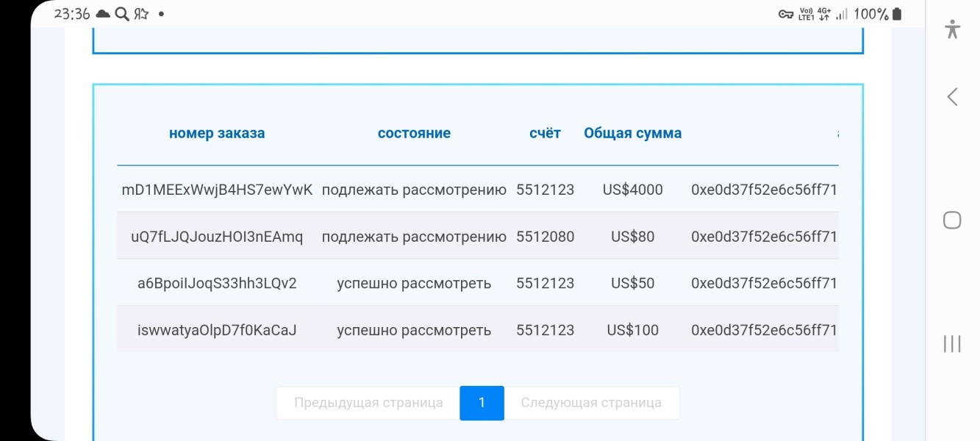
Task: Select order iswwatyaOlpD7f0KaCaJ
Action: [x=217, y=330]
